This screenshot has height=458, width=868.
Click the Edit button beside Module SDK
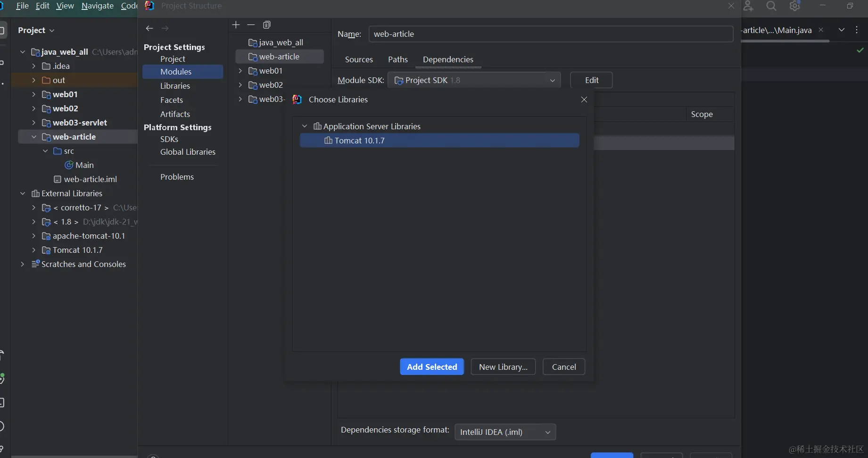click(x=592, y=80)
